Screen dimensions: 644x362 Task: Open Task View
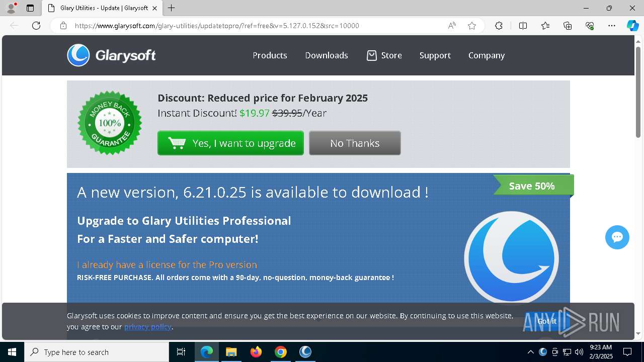tap(181, 352)
